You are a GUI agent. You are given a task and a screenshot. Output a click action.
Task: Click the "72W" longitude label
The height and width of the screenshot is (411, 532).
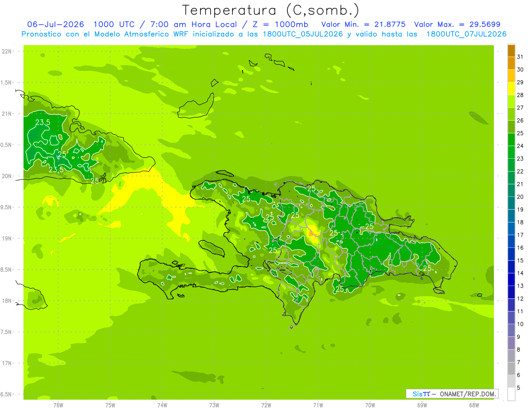tap(266, 405)
